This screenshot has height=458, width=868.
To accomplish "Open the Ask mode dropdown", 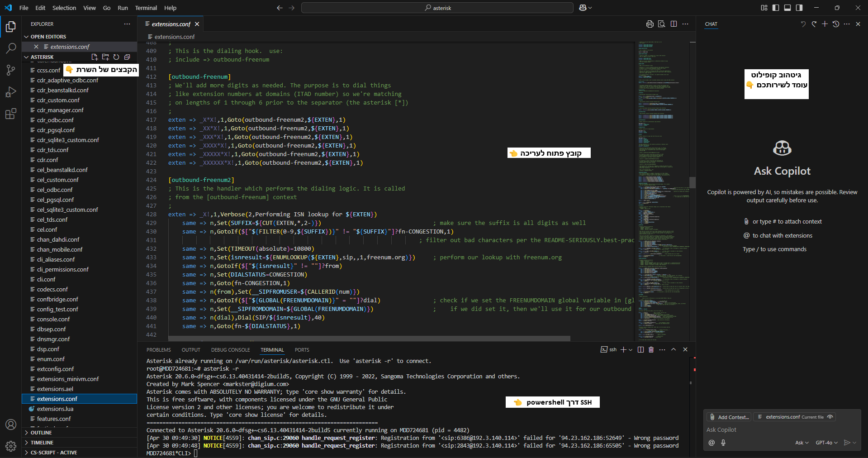I will point(802,443).
